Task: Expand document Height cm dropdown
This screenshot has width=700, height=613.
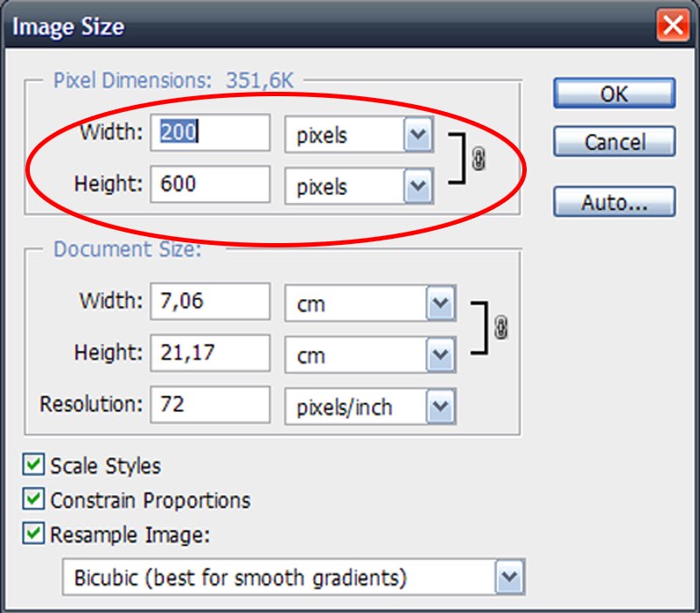Action: [x=440, y=355]
